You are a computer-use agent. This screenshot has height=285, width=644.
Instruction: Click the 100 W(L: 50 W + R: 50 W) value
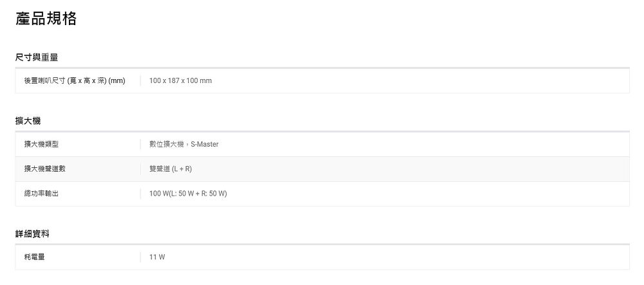point(187,194)
